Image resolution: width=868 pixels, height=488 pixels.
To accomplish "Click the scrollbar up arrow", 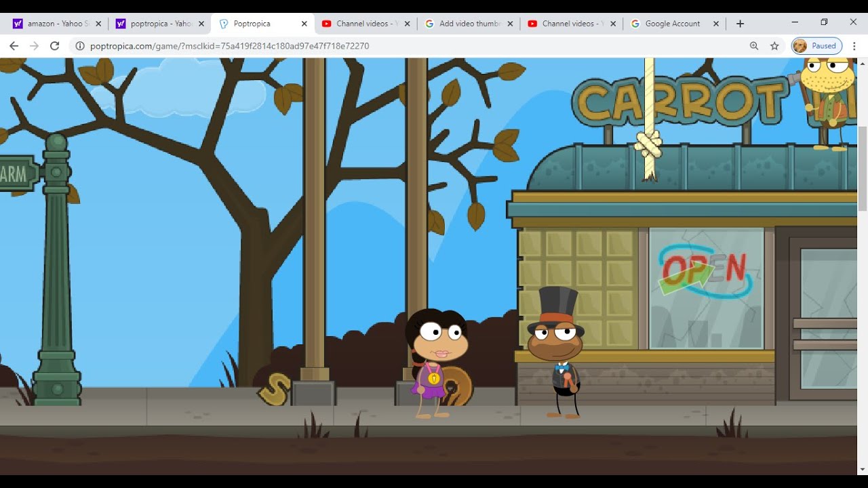I will [863, 63].
